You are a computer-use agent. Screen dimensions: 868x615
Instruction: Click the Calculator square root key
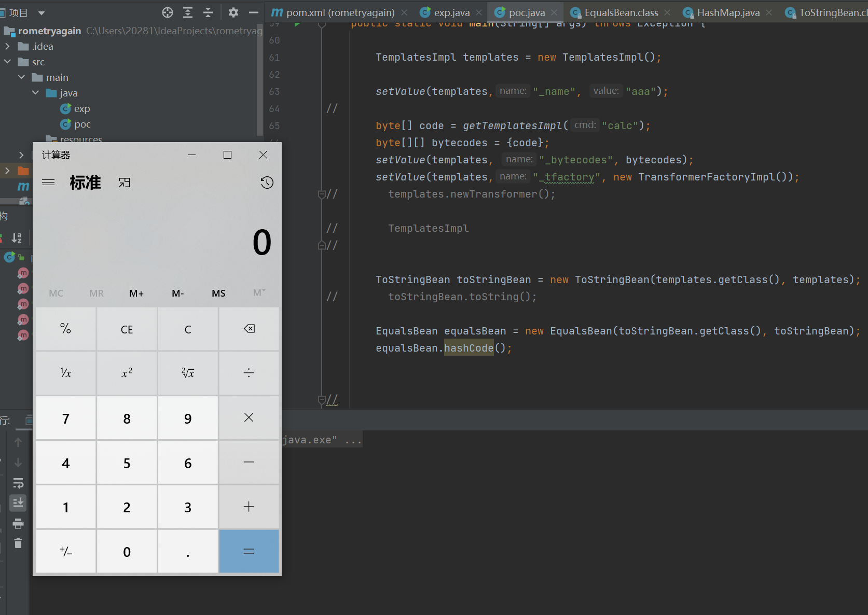coord(188,373)
